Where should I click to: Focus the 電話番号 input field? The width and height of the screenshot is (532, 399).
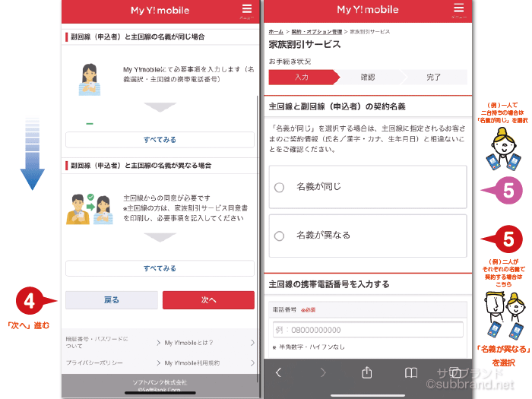(368, 329)
